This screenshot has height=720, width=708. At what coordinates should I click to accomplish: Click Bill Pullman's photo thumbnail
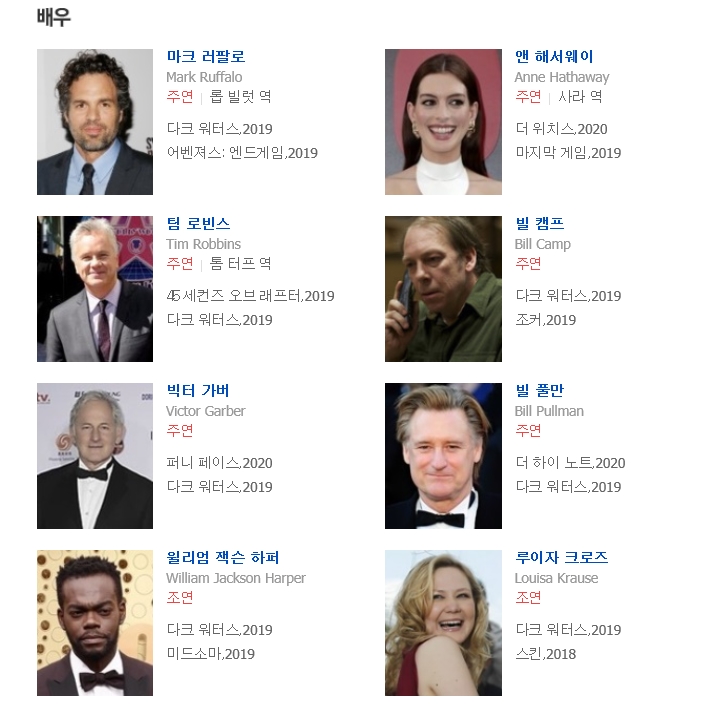[443, 456]
